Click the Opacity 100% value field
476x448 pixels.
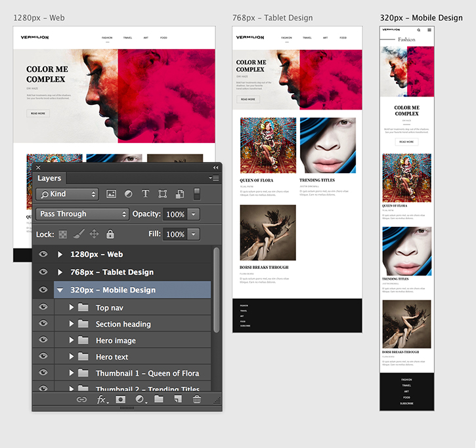pyautogui.click(x=175, y=214)
